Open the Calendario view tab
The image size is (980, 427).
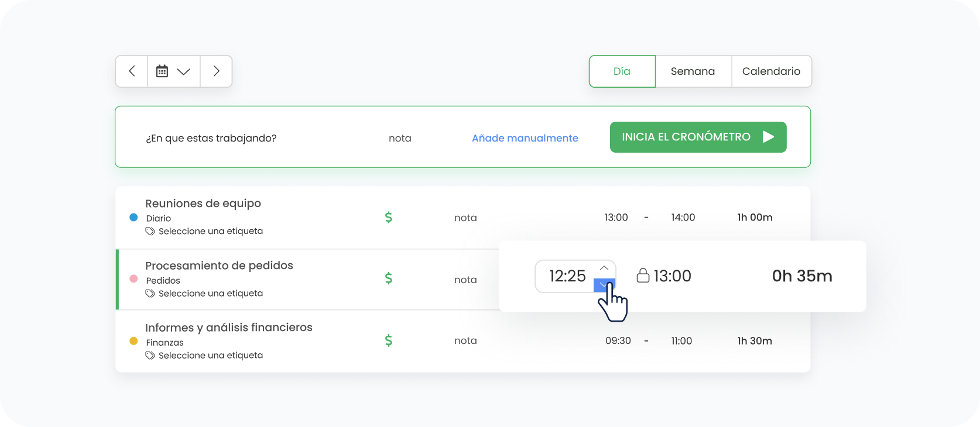click(771, 71)
